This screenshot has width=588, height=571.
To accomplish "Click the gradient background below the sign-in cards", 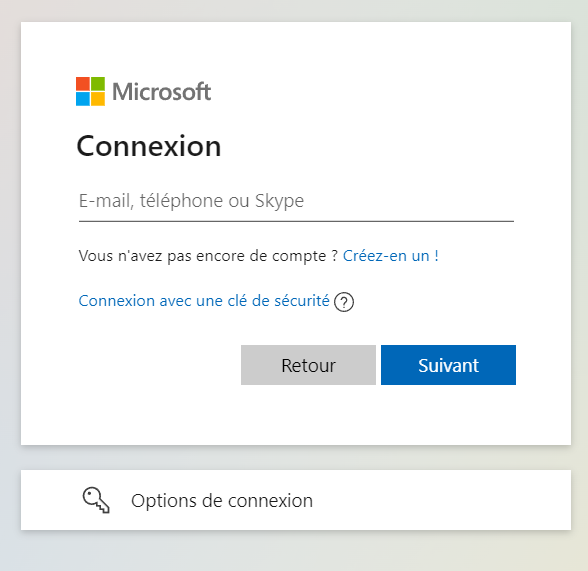I will (x=296, y=551).
